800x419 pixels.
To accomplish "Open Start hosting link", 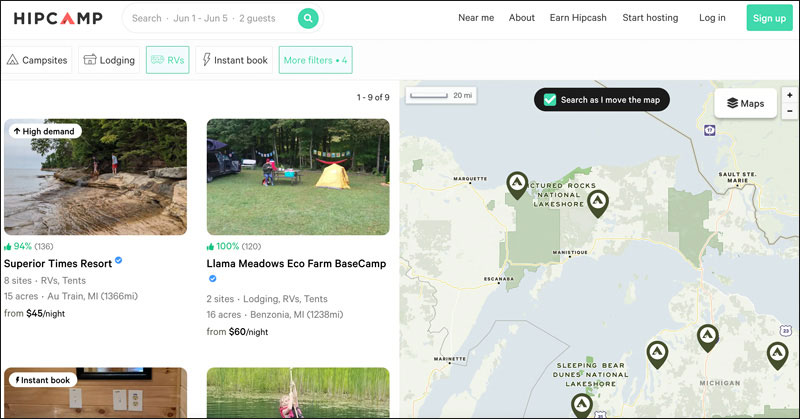I will tap(650, 18).
